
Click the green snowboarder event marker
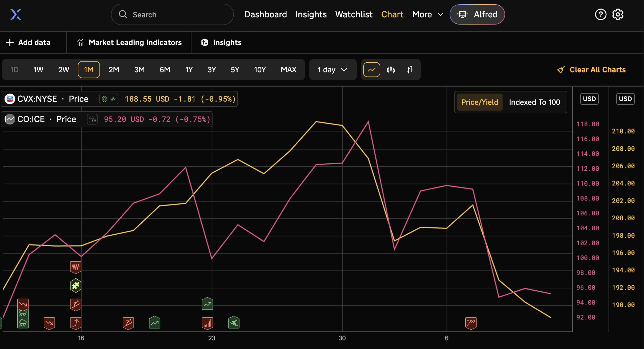234,323
